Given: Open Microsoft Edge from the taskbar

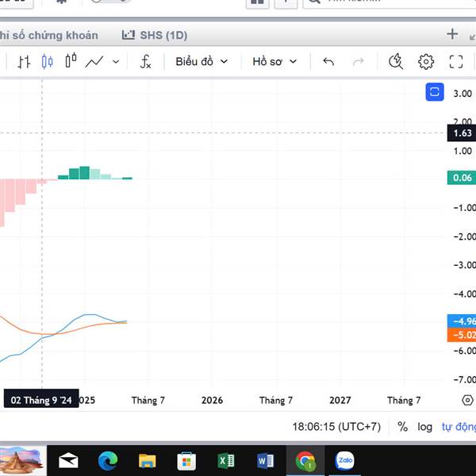Looking at the screenshot, I should pos(108,460).
